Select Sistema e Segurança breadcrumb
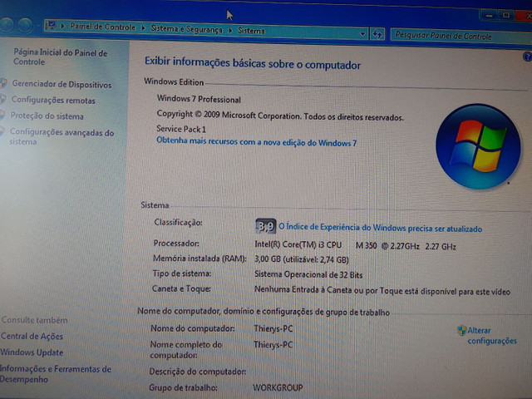 186,29
